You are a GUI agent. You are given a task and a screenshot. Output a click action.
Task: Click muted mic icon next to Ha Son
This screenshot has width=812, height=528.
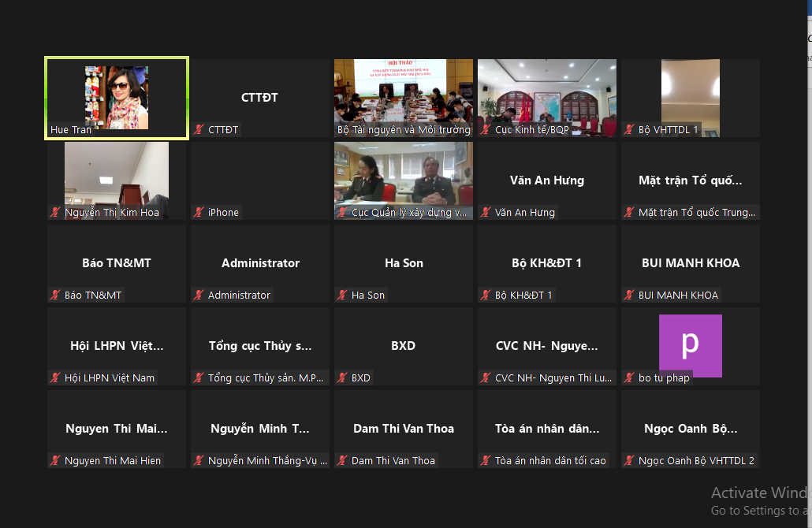click(x=343, y=295)
